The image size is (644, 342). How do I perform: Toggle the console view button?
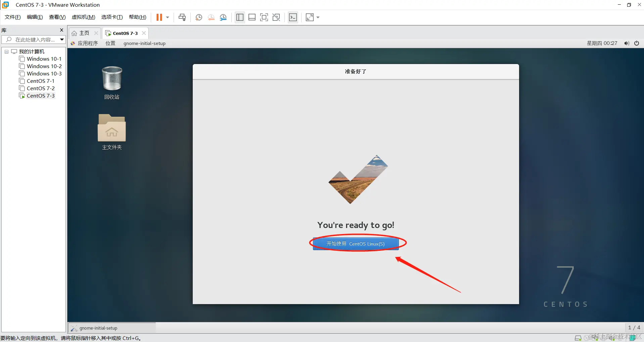[293, 17]
